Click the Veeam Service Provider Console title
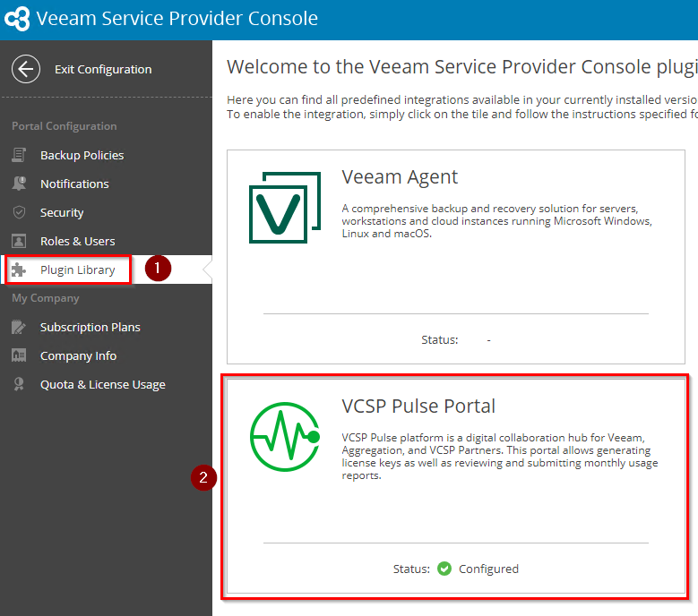Screen dimensions: 698x616 [177, 19]
